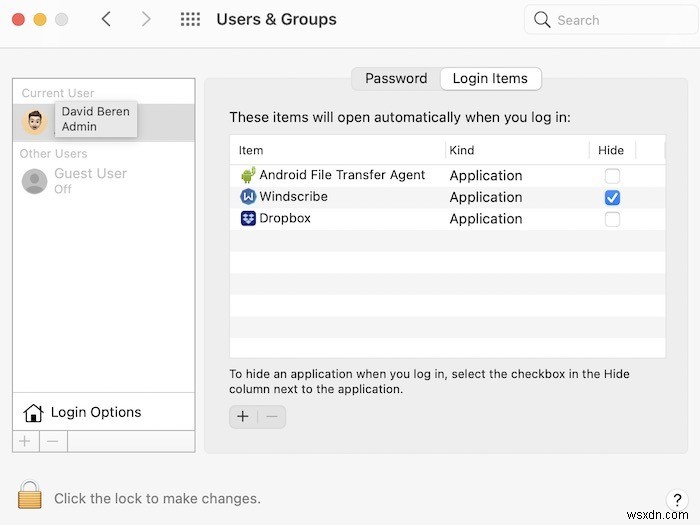Go forward using the right chevron

click(x=146, y=19)
